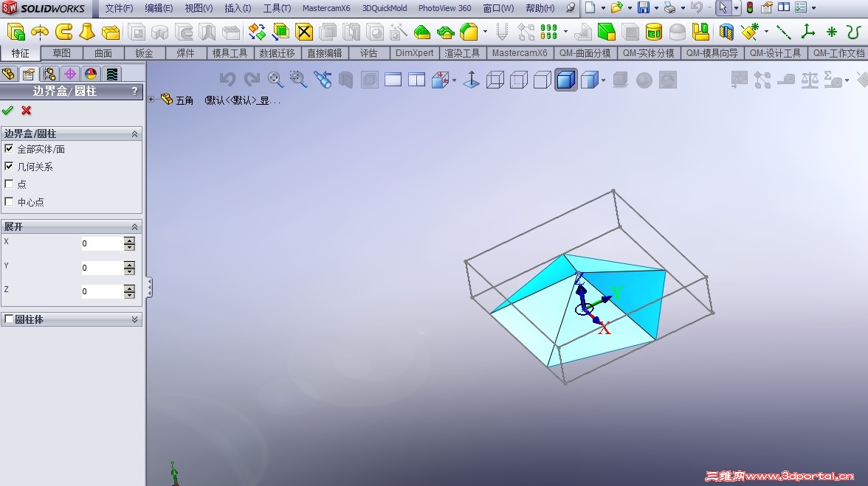Open the DisplayManager color sphere tab
The width and height of the screenshot is (868, 486).
pos(91,74)
